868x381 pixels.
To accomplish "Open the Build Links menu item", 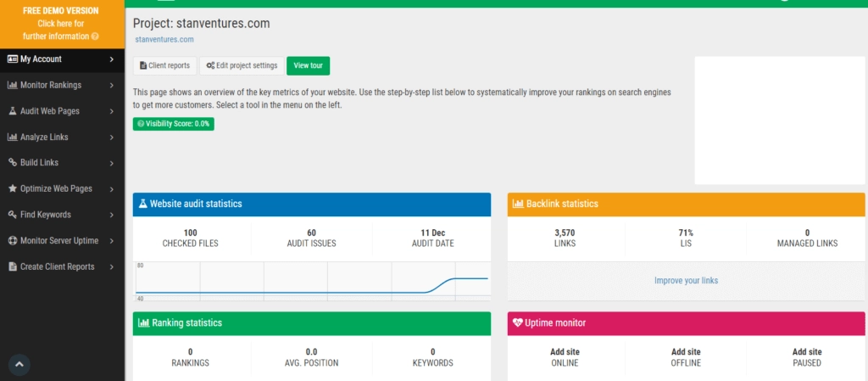I will coord(39,163).
